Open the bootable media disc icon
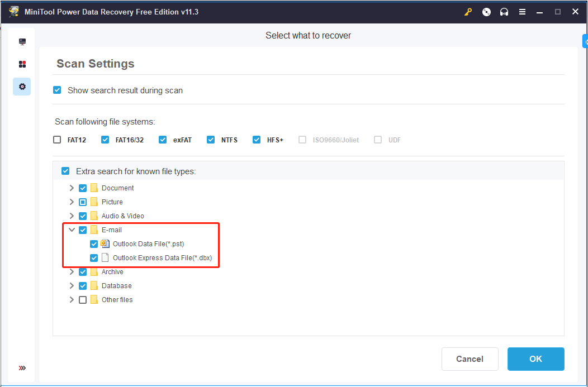 pos(486,12)
